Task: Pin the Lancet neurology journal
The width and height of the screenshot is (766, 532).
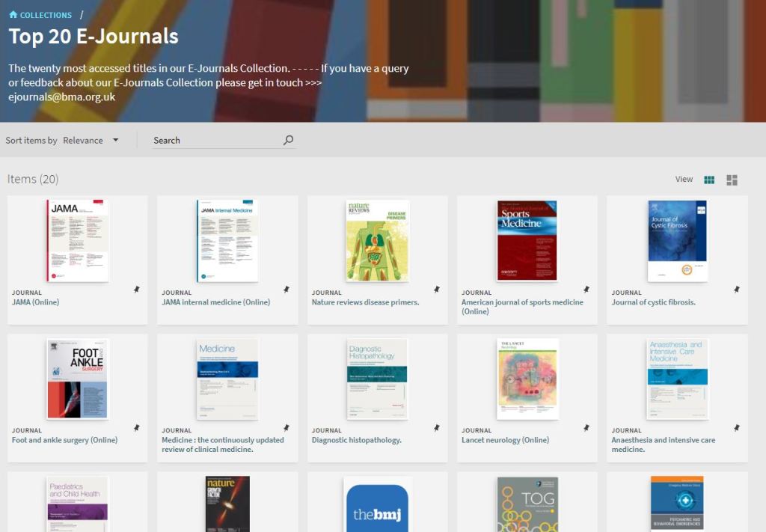Action: 586,428
